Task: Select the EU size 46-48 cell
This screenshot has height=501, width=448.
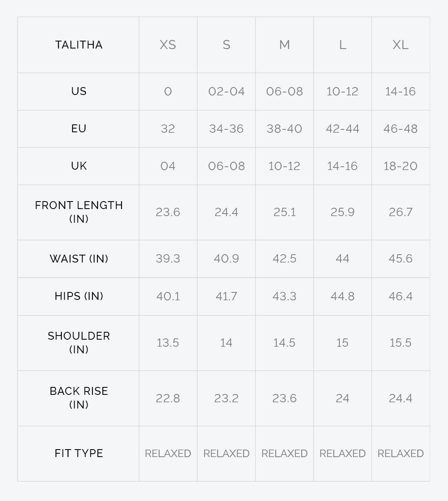Action: [401, 129]
